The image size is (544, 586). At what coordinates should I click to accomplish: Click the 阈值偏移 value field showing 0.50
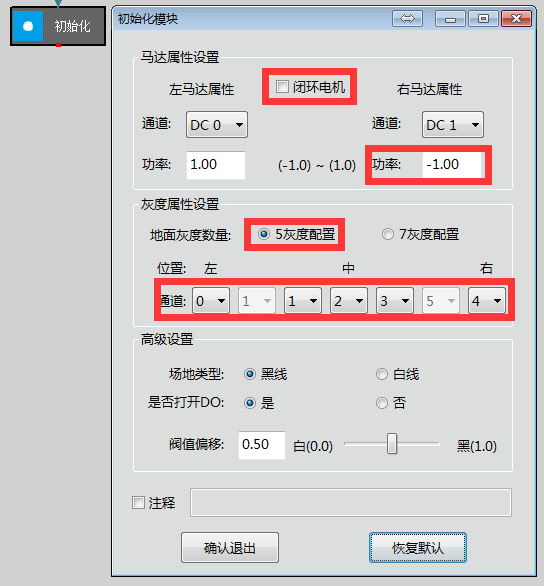tap(262, 445)
